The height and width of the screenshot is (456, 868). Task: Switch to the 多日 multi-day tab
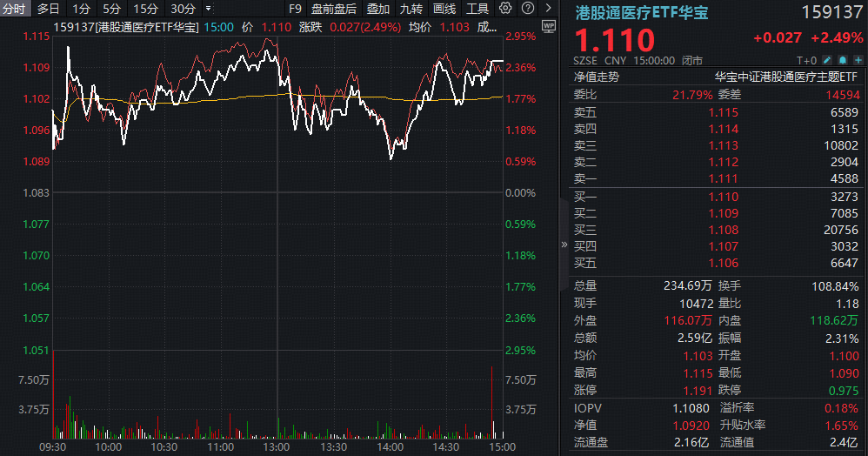(x=49, y=9)
